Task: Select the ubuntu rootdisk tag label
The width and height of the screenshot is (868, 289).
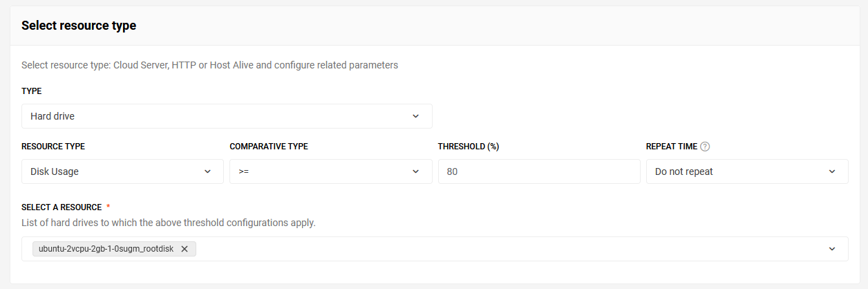Action: 108,249
